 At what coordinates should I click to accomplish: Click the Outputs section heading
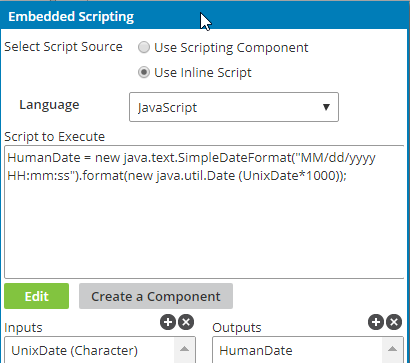click(x=237, y=328)
